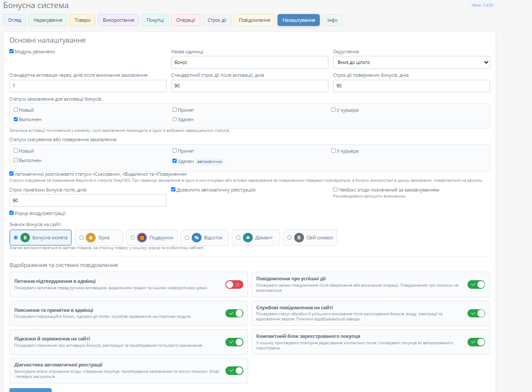The width and height of the screenshot is (532, 392).
Task: Toggle Підказки й зауваження на сайті
Action: pyautogui.click(x=234, y=342)
